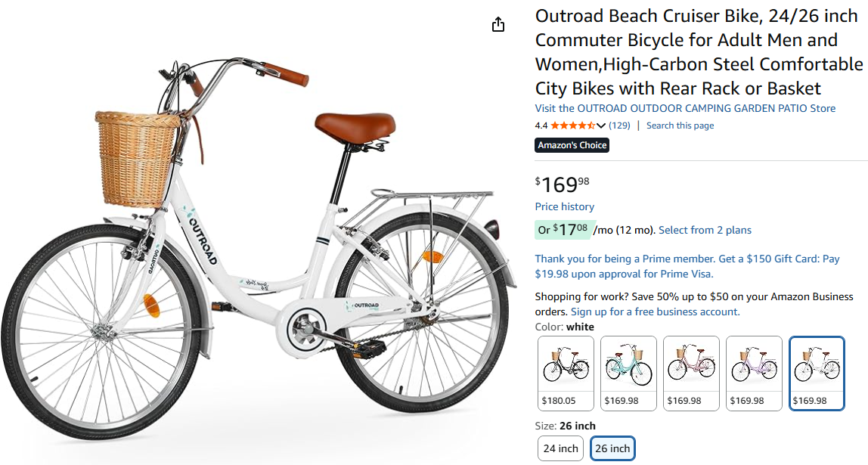
Task: Click Select from 2 plans link
Action: [x=705, y=230]
